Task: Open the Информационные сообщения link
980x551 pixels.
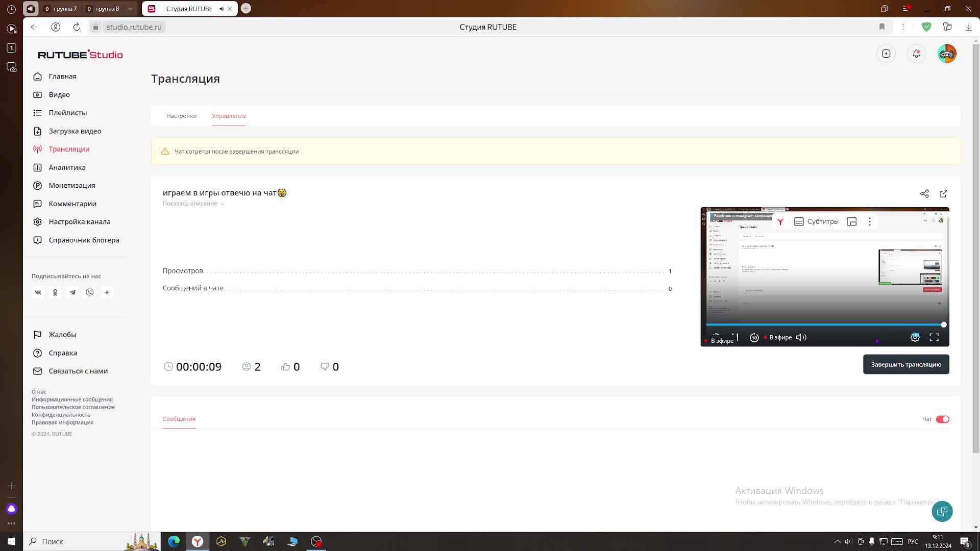Action: tap(72, 399)
